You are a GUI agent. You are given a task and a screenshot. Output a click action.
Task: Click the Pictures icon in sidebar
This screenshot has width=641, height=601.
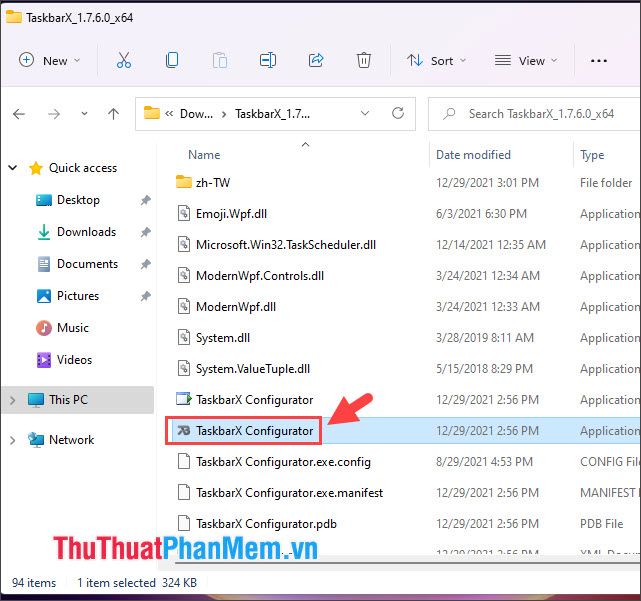(x=44, y=296)
